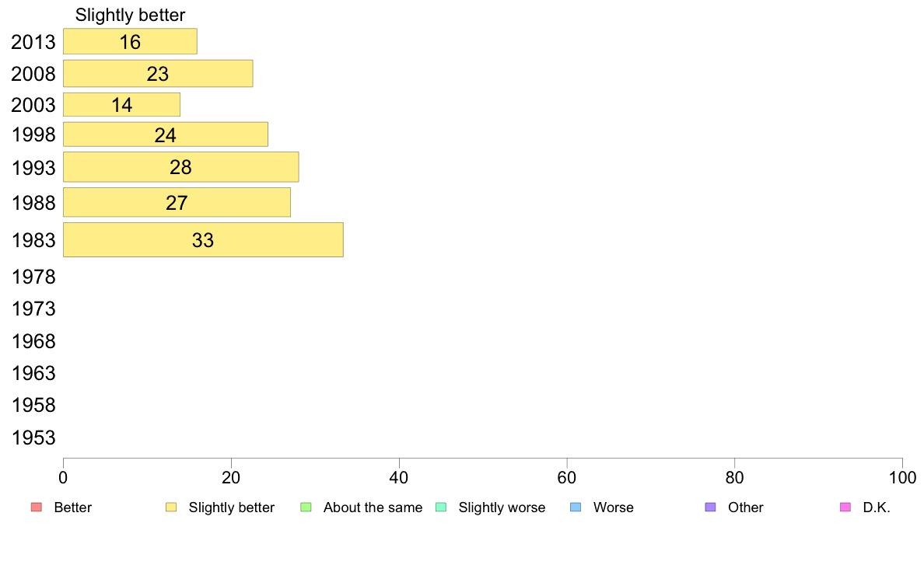The image size is (924, 572).
Task: Click the Slightly better column header
Action: [130, 15]
